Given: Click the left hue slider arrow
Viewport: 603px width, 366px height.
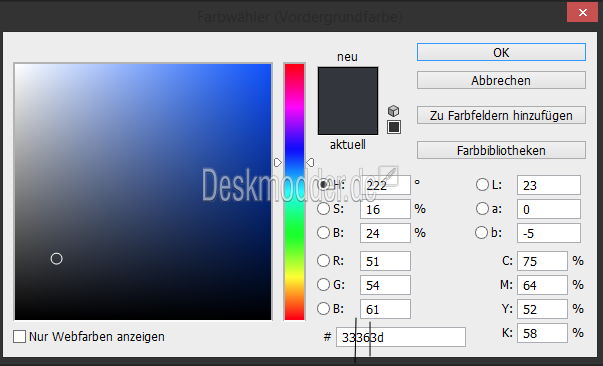Looking at the screenshot, I should coord(278,163).
